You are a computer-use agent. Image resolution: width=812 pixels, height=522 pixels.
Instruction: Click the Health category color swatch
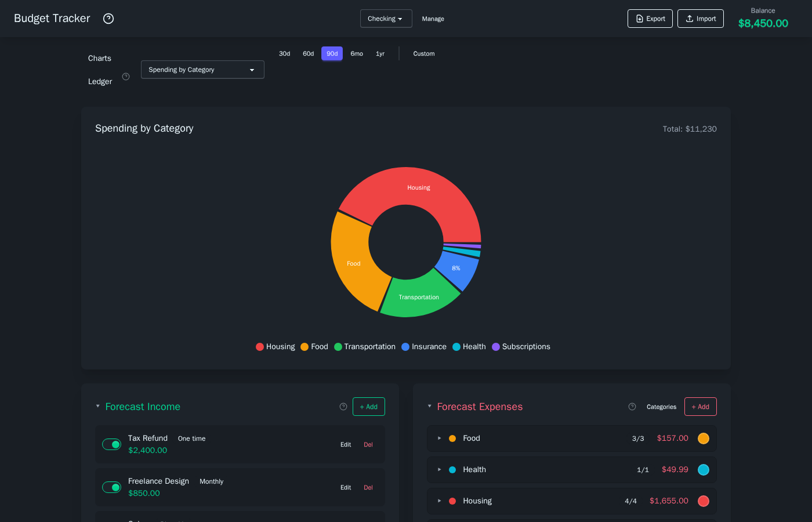pos(704,470)
